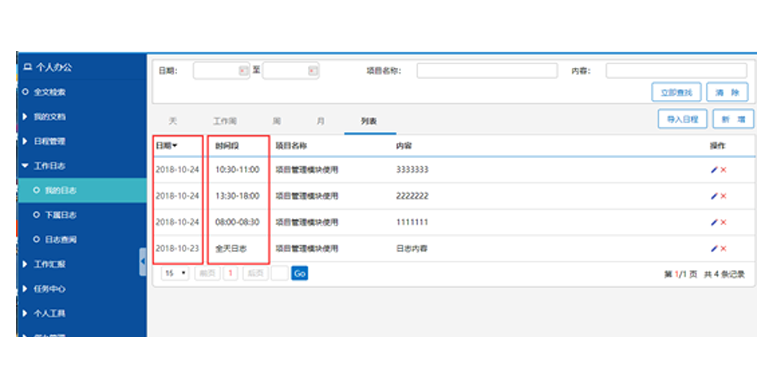This screenshot has width=773, height=388.
Task: Click the 立即查找 search button
Action: pyautogui.click(x=676, y=92)
